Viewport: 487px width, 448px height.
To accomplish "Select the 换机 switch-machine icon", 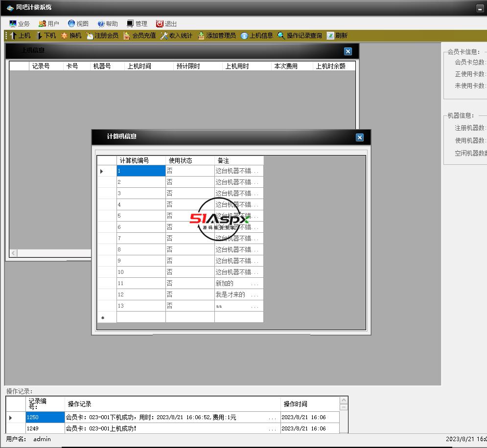I will click(x=65, y=36).
